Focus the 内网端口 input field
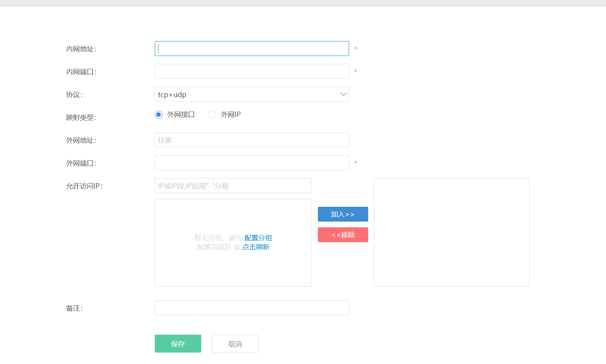The height and width of the screenshot is (364, 606). coord(252,72)
